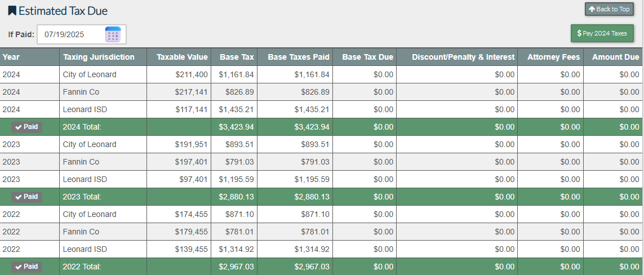644x275 pixels.
Task: Click the Paid badge for 2024 Total
Action: pyautogui.click(x=26, y=127)
